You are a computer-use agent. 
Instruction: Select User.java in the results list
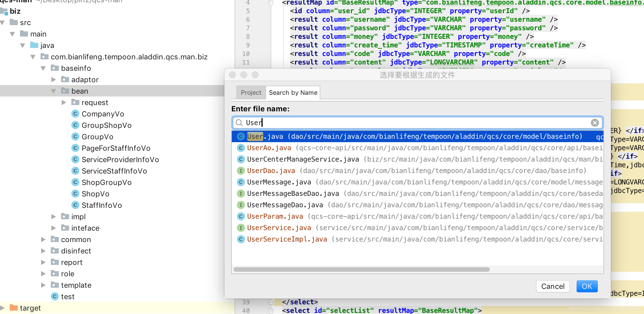(417, 136)
